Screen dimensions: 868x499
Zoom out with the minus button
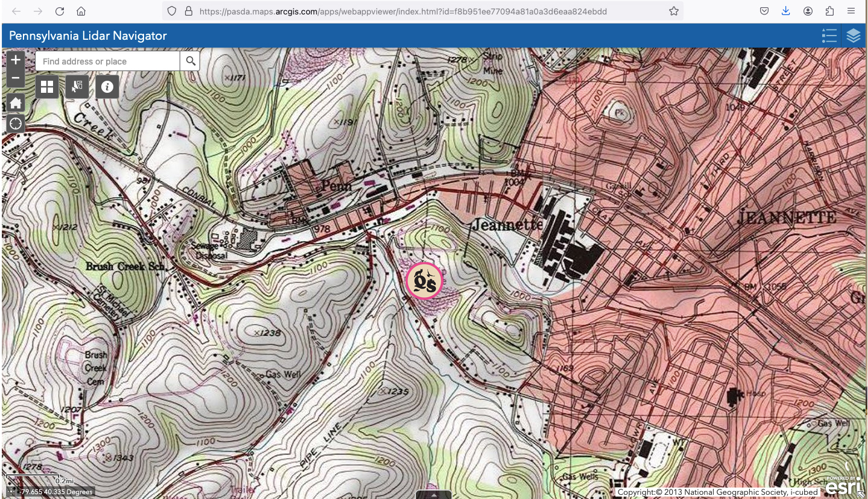(16, 78)
